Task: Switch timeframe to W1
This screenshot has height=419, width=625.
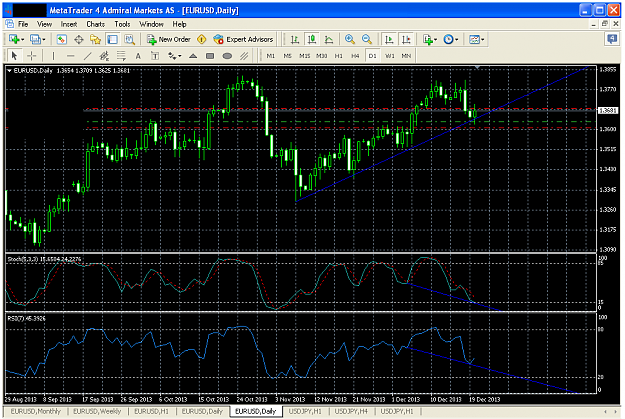Action: point(389,56)
